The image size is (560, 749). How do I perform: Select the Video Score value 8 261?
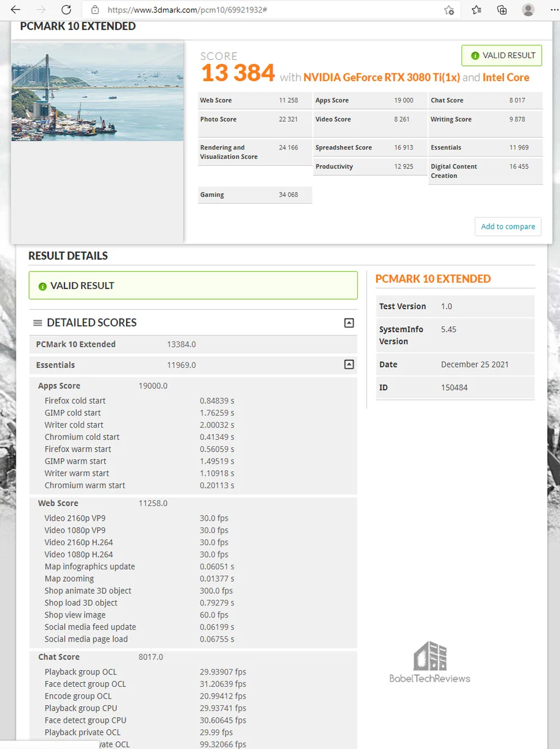pyautogui.click(x=402, y=119)
